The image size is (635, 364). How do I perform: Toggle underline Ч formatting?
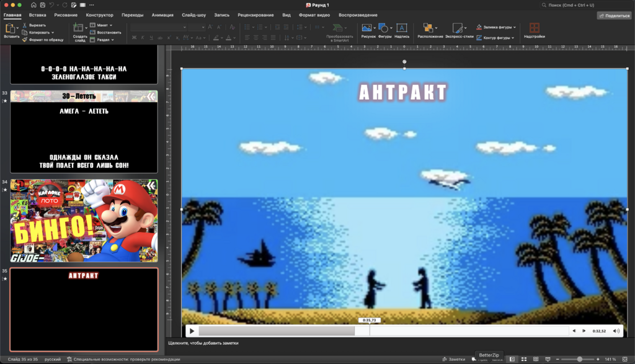(151, 38)
